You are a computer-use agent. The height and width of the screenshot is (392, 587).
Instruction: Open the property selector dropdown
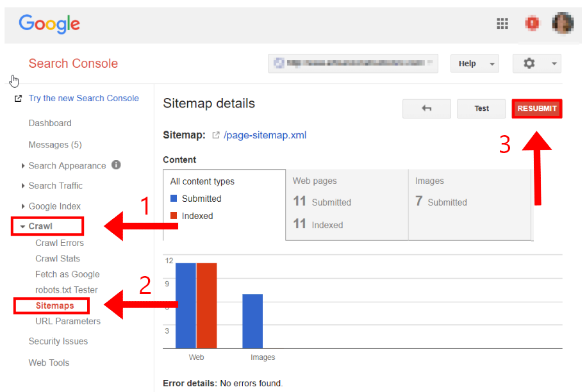coord(353,63)
